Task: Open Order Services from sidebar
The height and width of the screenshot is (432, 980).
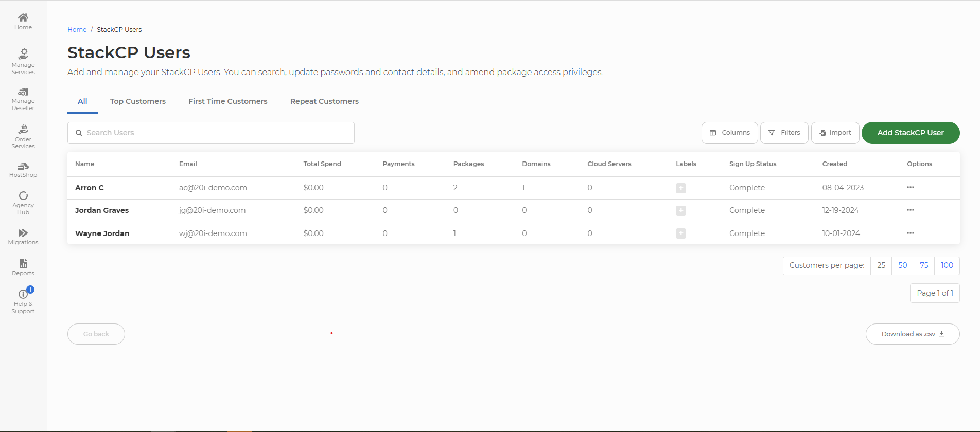Action: pyautogui.click(x=23, y=136)
